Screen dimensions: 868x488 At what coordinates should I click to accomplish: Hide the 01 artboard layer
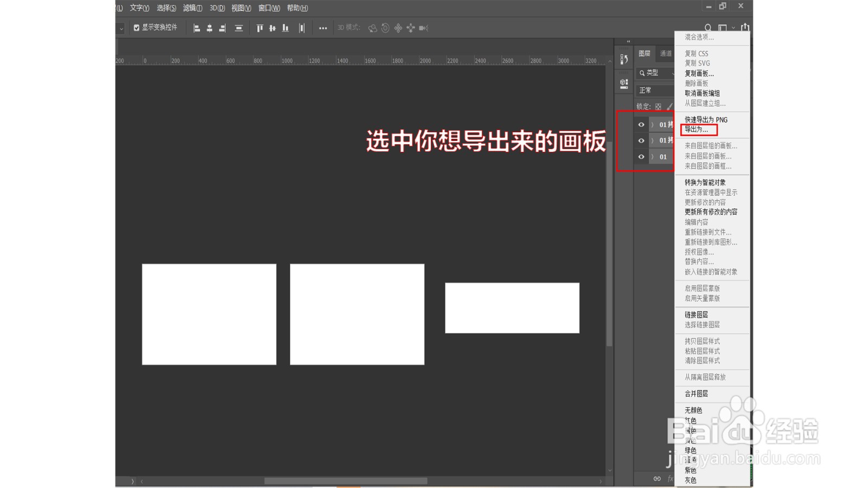pos(641,157)
